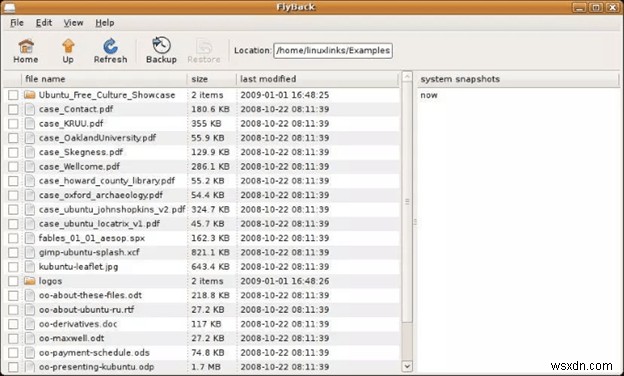Image resolution: width=624 pixels, height=376 pixels.
Task: Select file icon of case_OaklandUniversity.pdf
Action: (x=30, y=138)
